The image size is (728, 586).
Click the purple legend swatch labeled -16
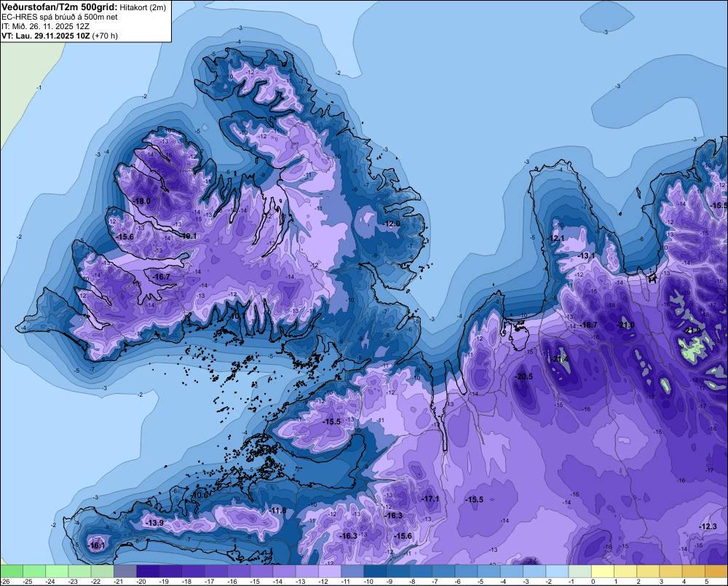point(239,571)
